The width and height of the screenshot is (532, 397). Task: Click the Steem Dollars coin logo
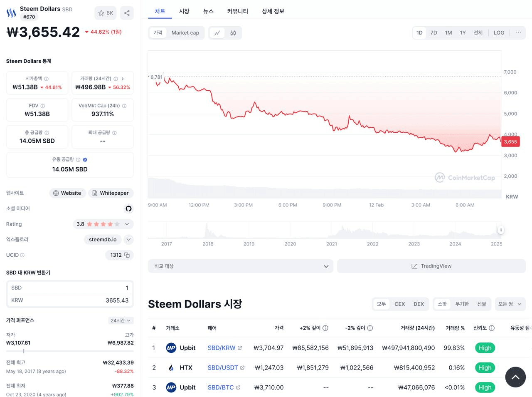pyautogui.click(x=11, y=13)
